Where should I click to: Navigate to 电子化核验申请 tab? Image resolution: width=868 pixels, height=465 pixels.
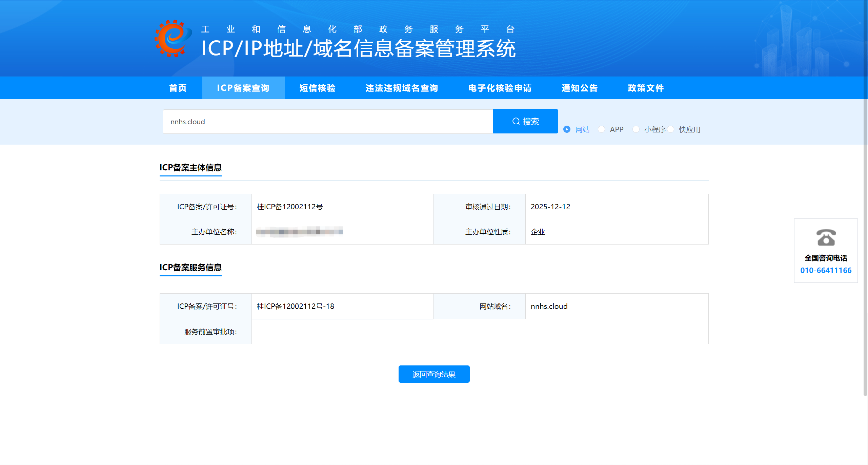tap(500, 88)
